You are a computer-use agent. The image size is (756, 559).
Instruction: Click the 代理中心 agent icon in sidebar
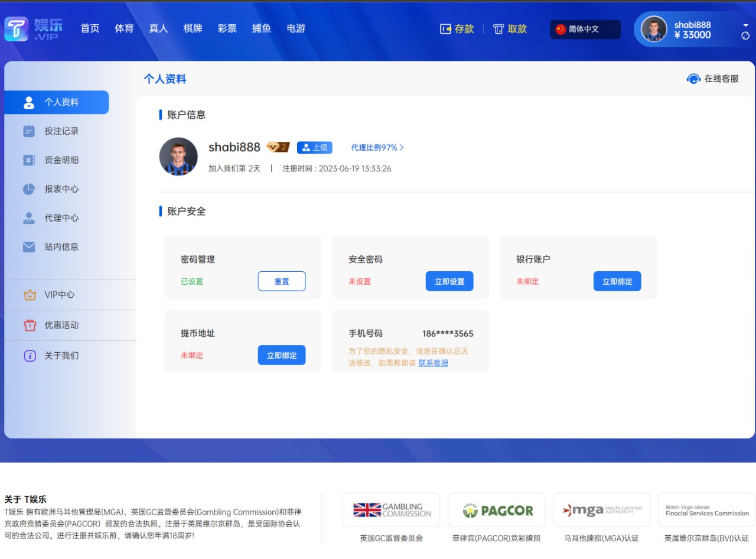(x=28, y=217)
